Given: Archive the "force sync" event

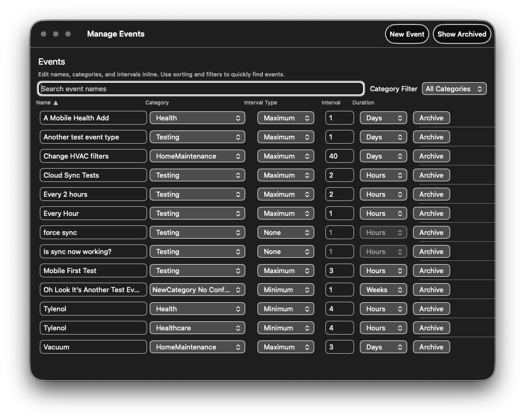Looking at the screenshot, I should tap(431, 232).
